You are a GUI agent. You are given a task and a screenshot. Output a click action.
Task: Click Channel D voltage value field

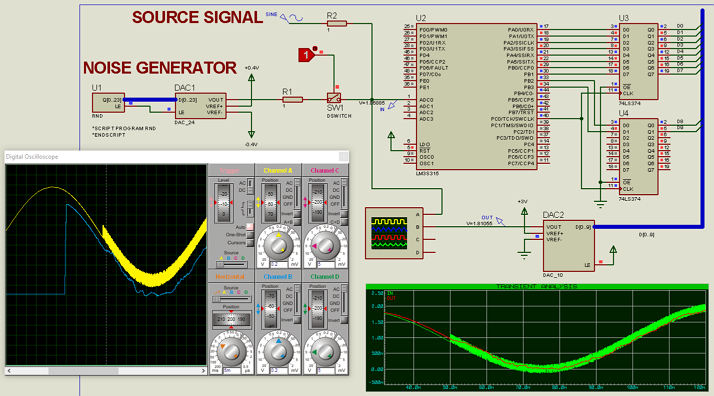click(326, 371)
